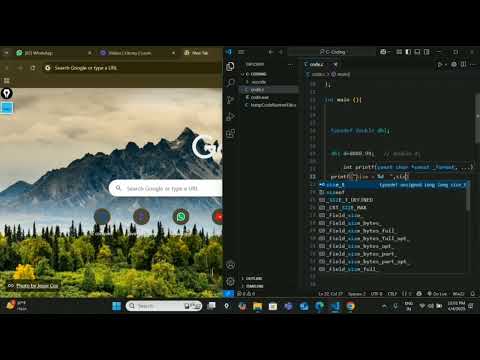480x360 pixels.
Task: Open VS Code from the taskbar
Action: (x=335, y=306)
